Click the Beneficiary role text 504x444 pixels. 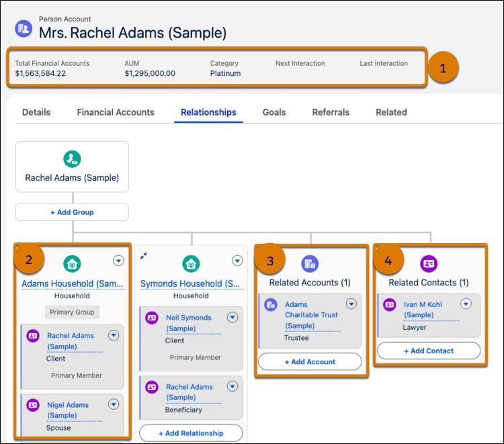[x=183, y=410]
